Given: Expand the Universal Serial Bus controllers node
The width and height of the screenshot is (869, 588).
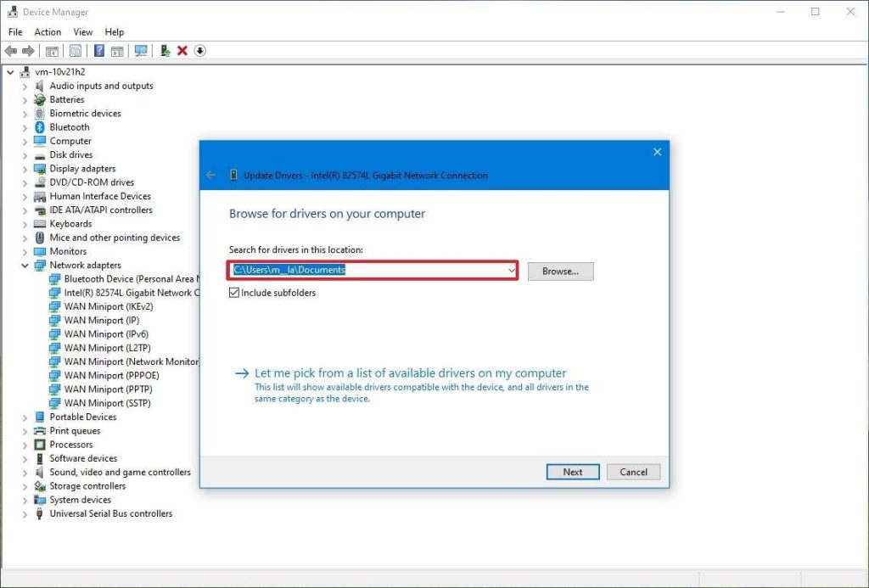Looking at the screenshot, I should (25, 514).
